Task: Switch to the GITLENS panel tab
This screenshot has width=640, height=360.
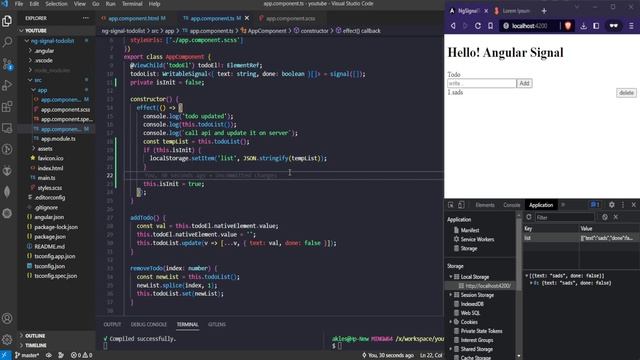Action: pos(217,324)
